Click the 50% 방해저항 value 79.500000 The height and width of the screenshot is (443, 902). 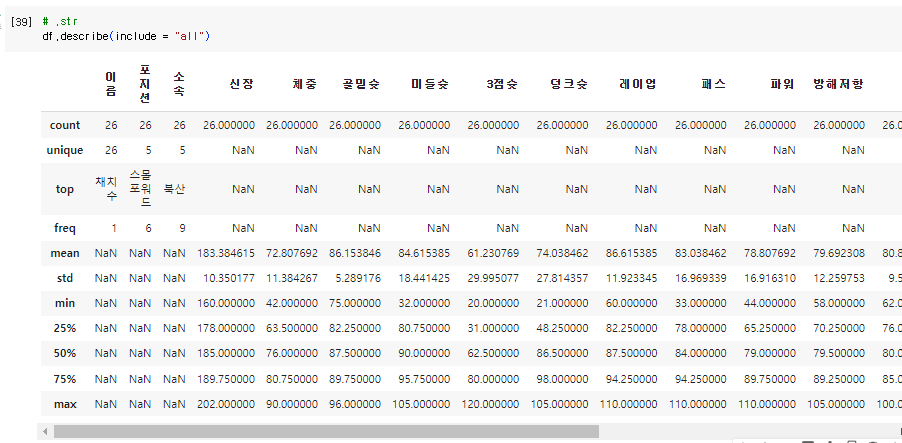click(839, 353)
